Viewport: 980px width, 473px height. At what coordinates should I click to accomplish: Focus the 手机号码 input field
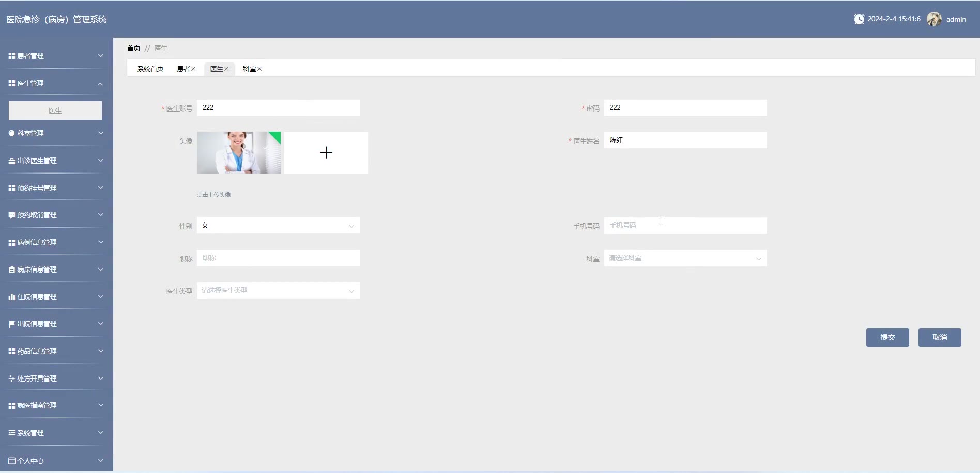(685, 226)
